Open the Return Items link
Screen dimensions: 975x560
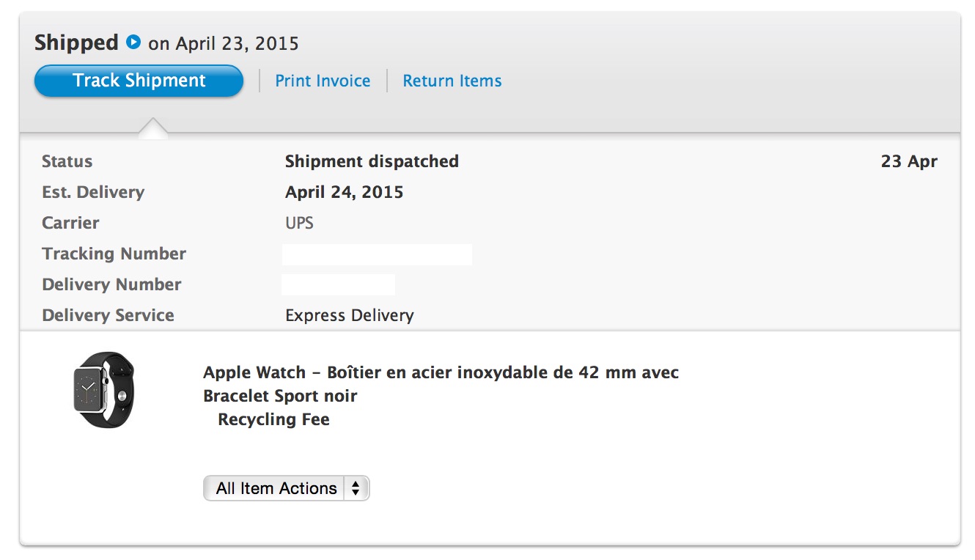452,81
